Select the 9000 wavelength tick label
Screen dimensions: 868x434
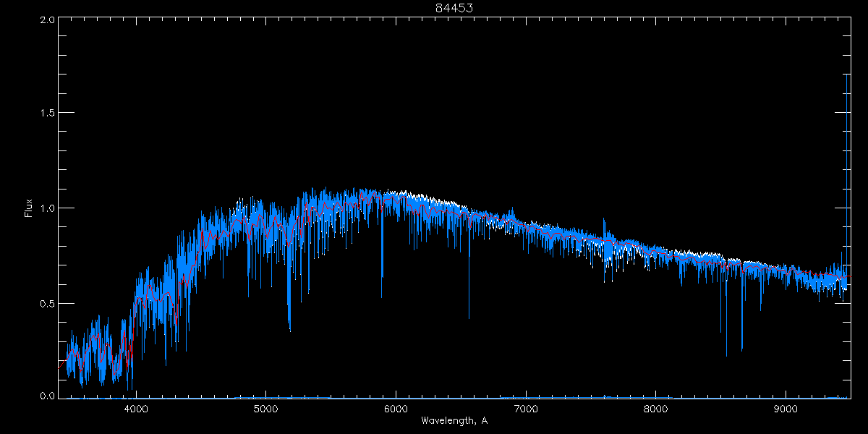click(786, 408)
